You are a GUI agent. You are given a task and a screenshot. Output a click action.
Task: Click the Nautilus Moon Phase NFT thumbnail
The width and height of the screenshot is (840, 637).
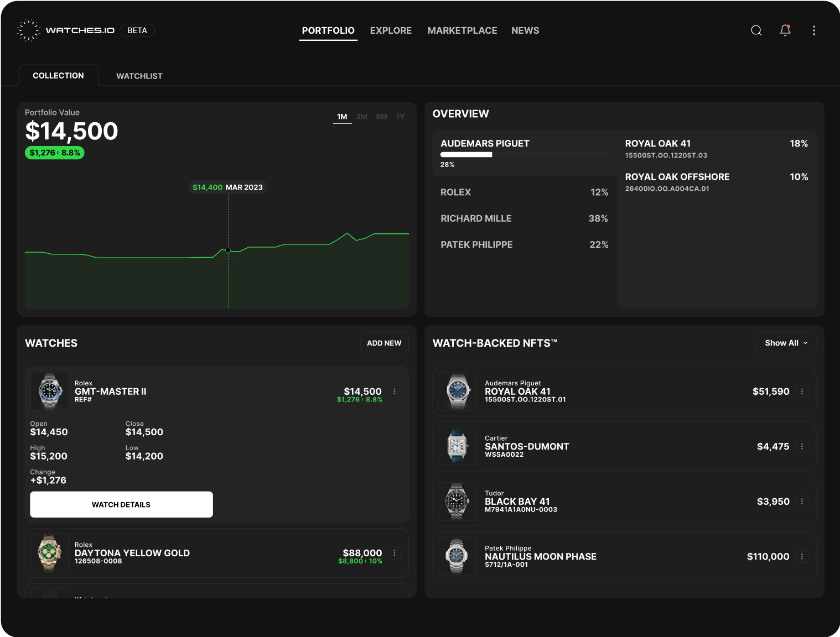pos(457,556)
